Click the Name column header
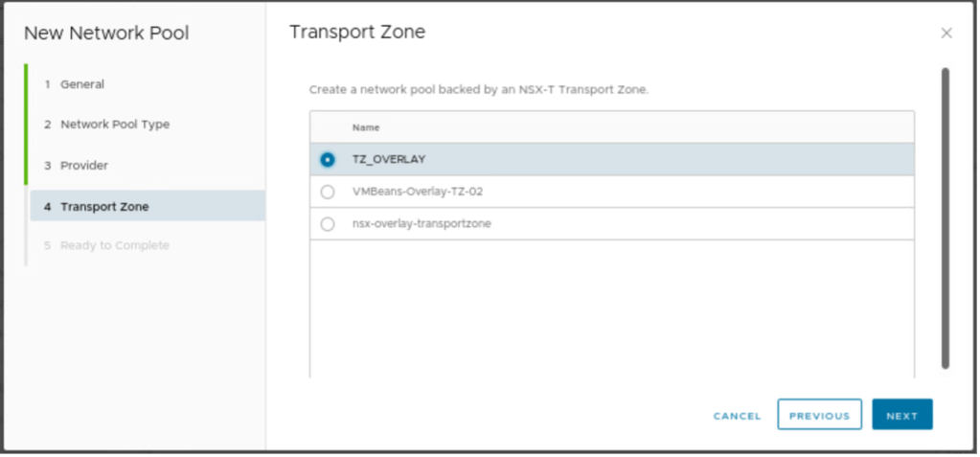This screenshot has width=980, height=457. [x=366, y=127]
